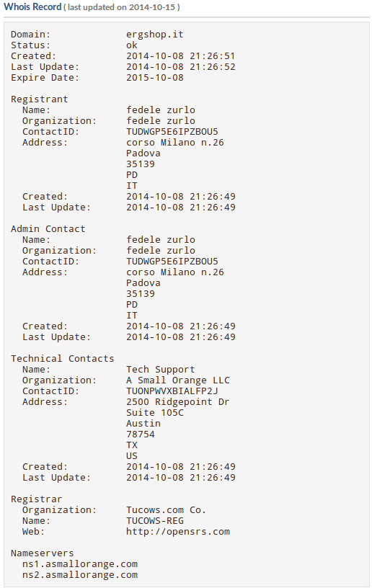The width and height of the screenshot is (372, 588).
Task: Click Padova in the Admin Contact address
Action: point(143,283)
